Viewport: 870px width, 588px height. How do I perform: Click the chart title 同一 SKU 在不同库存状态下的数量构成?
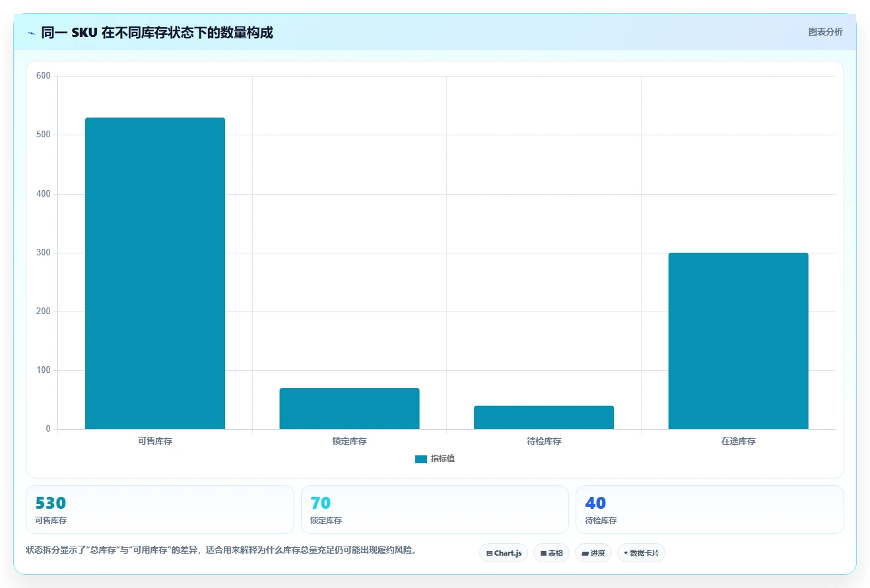click(x=157, y=32)
